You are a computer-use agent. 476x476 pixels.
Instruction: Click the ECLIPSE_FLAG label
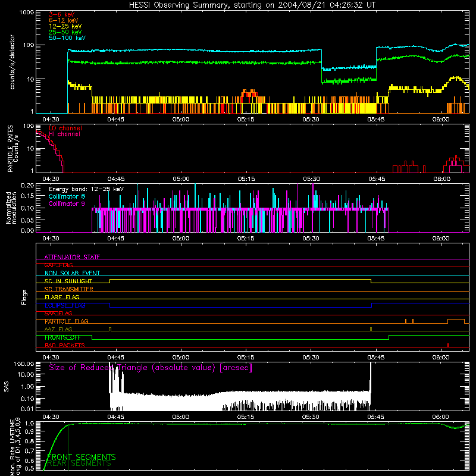(x=65, y=305)
